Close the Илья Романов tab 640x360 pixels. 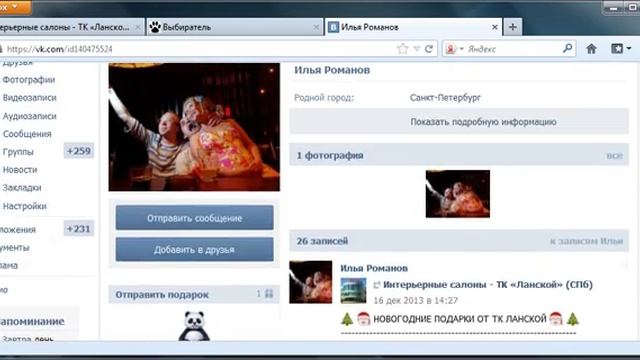[x=495, y=27]
